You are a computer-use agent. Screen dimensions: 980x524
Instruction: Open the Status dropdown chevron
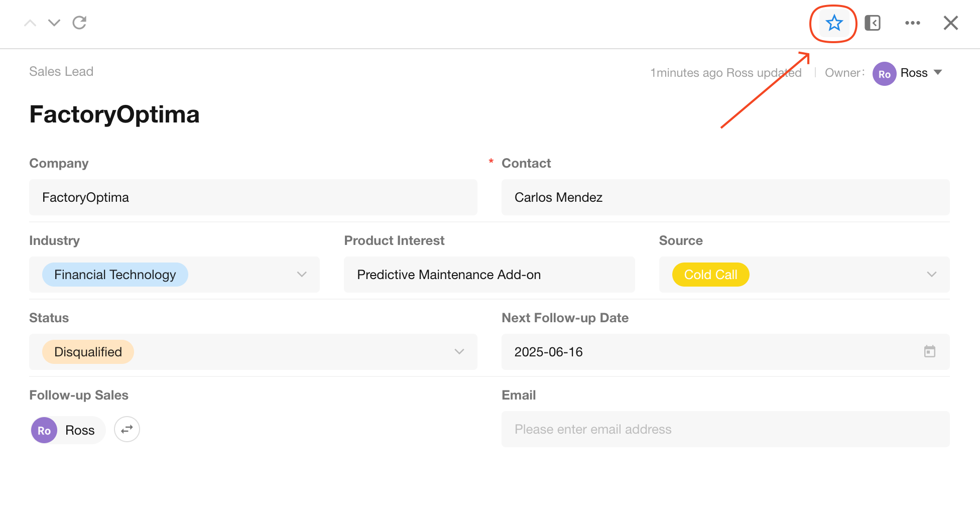pyautogui.click(x=459, y=352)
